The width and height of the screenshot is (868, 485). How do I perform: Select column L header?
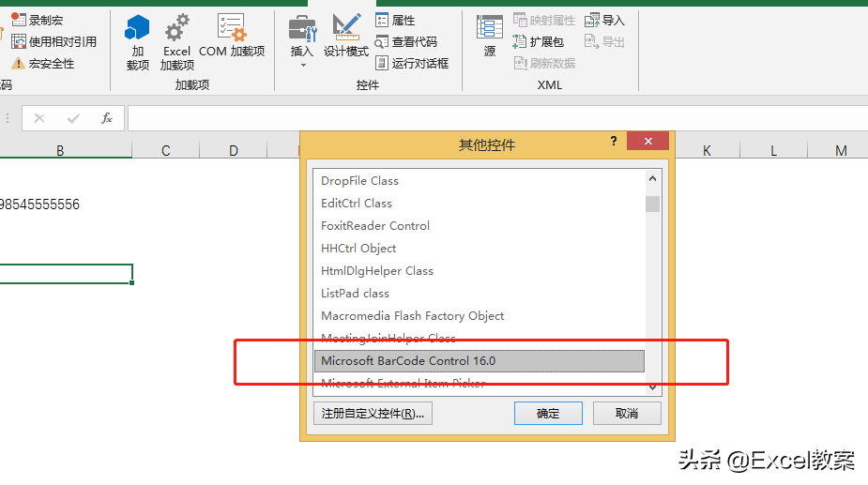[x=773, y=151]
